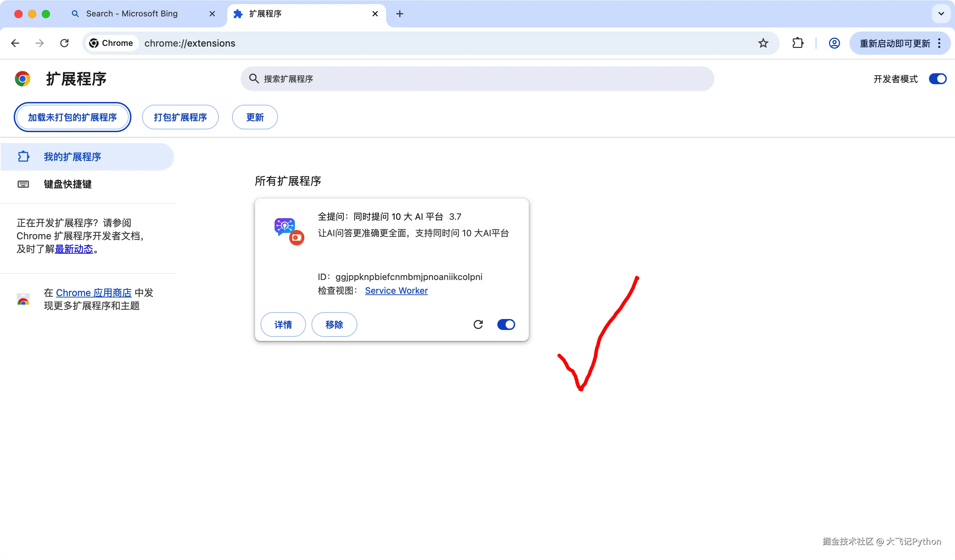The height and width of the screenshot is (560, 955).
Task: Disable 开发者模式 toggle
Action: coord(937,79)
